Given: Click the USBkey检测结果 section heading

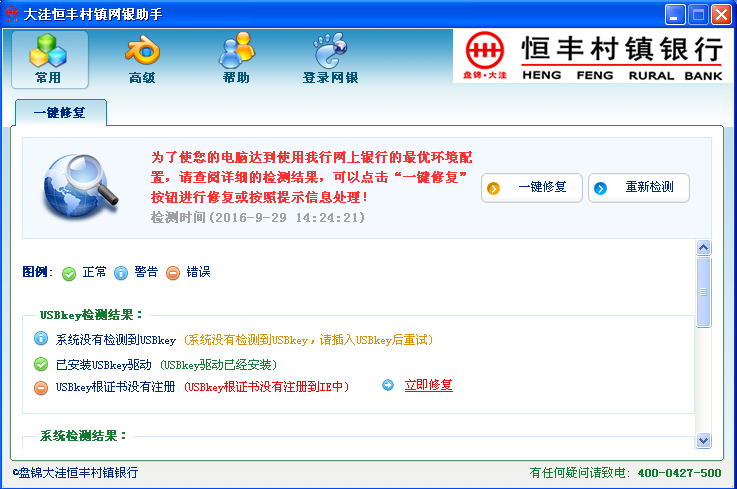Looking at the screenshot, I should (91, 315).
